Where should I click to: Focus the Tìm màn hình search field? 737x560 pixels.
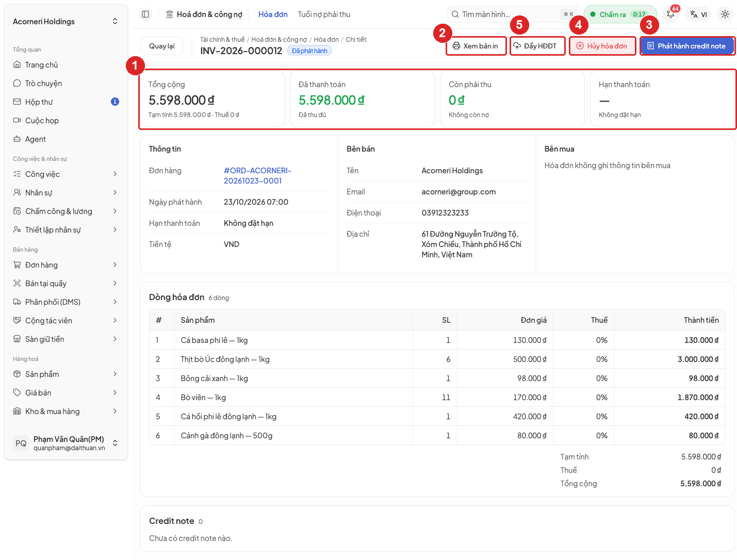[513, 14]
